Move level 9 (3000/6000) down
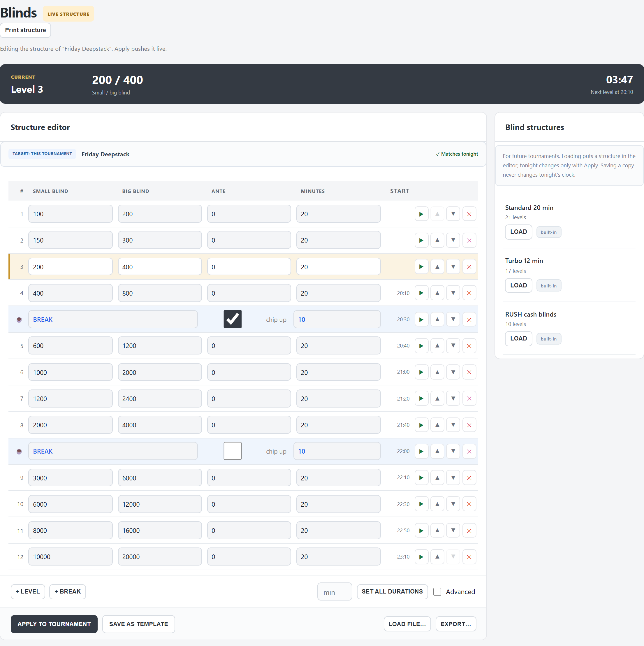Screen dimensions: 644x646 453,478
